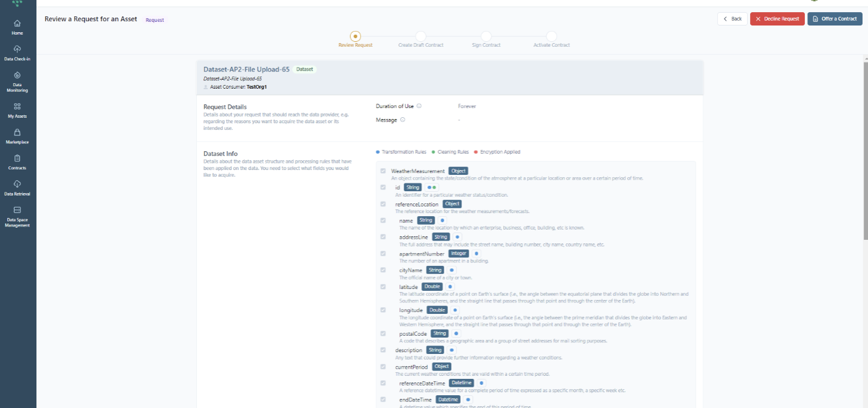This screenshot has width=868, height=408.
Task: Select the Create Draft Contract step
Action: (421, 36)
